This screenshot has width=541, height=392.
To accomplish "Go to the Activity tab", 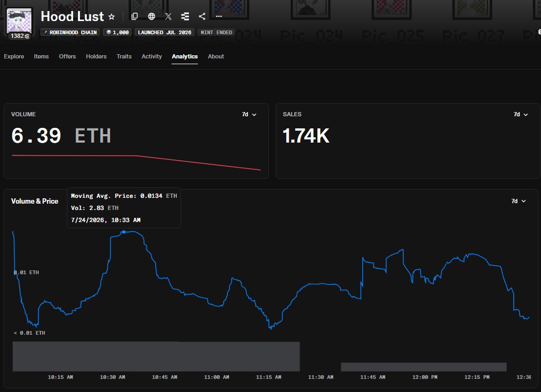I will coord(152,56).
